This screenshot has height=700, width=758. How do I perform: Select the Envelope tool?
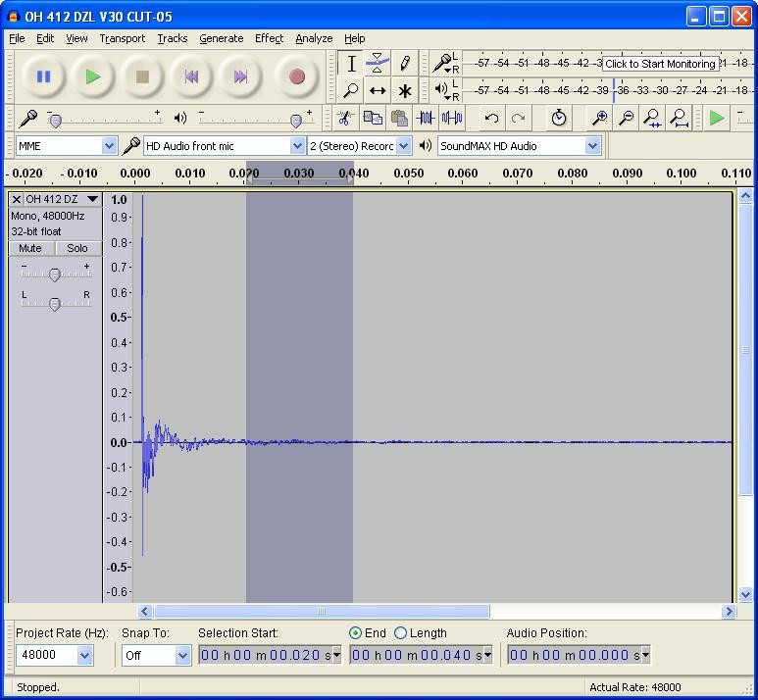point(378,64)
